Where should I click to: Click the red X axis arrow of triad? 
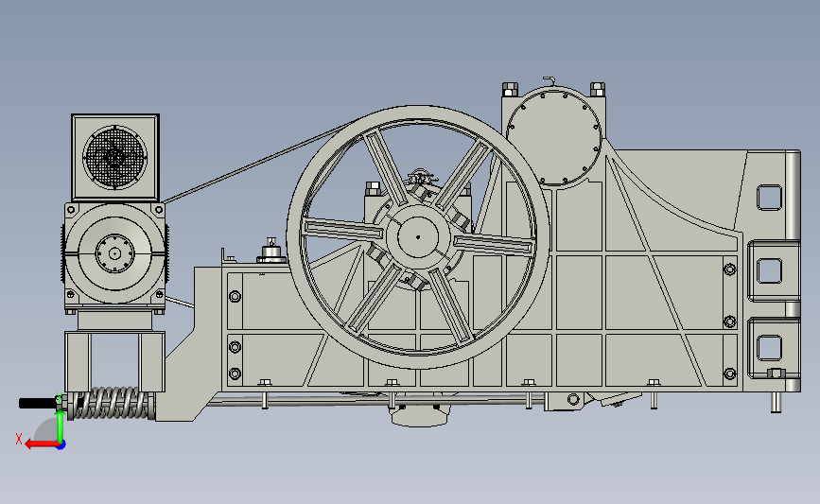click(41, 444)
